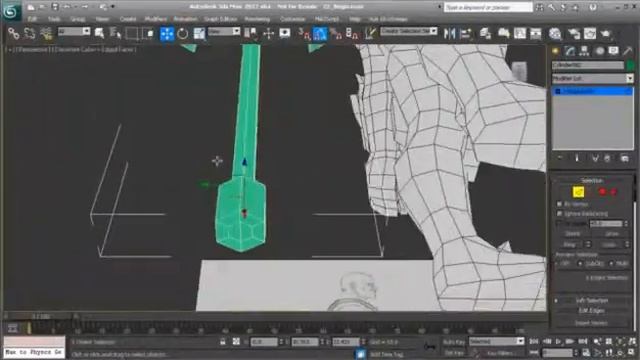Open the Align tool
The image size is (640, 360).
[x=466, y=33]
